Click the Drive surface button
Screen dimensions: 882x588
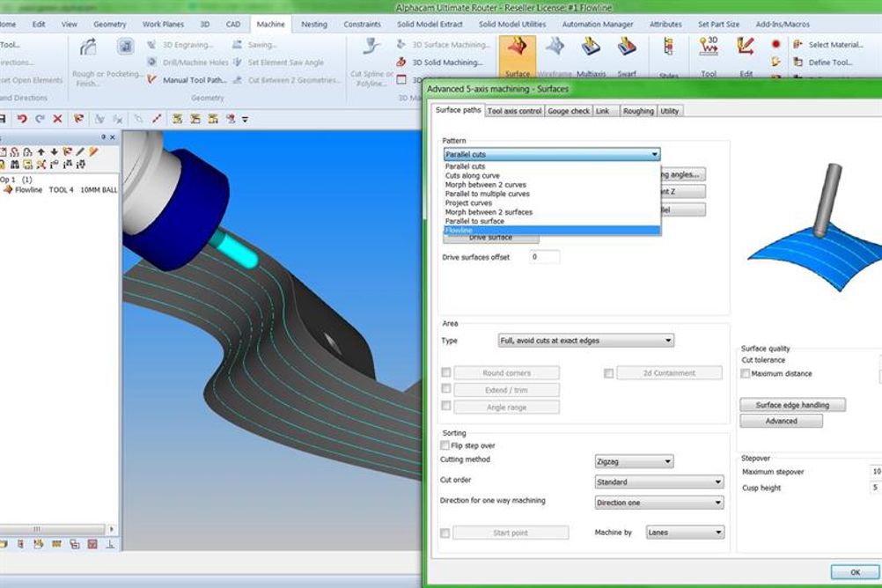(490, 239)
